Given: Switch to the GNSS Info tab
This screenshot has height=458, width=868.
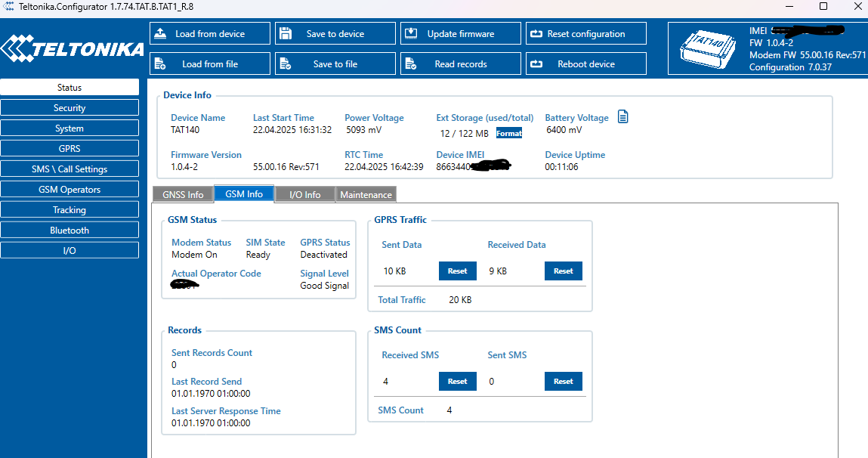Looking at the screenshot, I should point(183,194).
